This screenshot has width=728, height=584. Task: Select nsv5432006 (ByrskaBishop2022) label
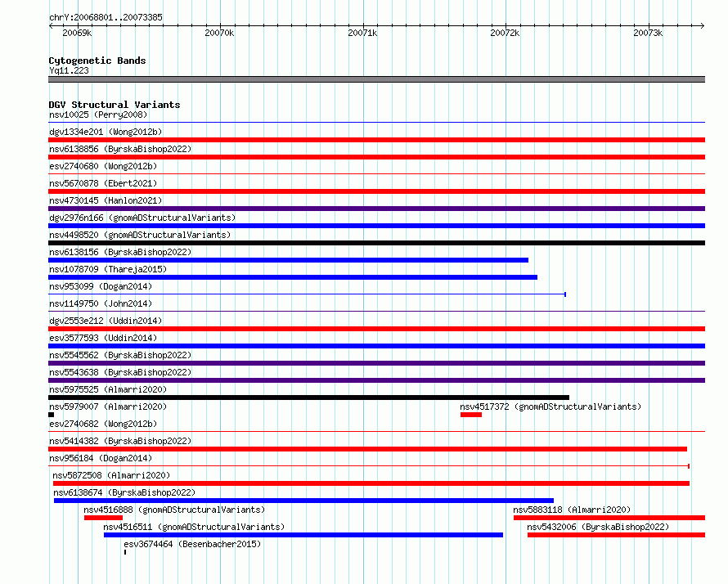598,527
